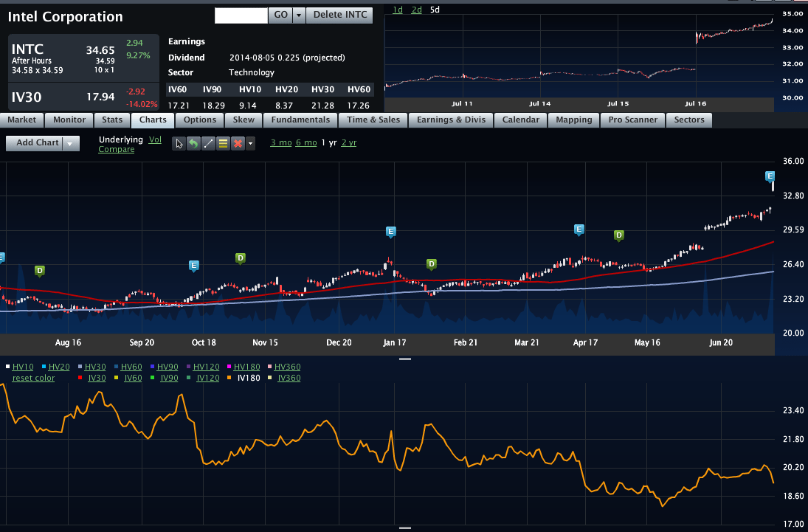Expand the dropdown beside the GO button
This screenshot has height=532, width=808.
point(298,15)
